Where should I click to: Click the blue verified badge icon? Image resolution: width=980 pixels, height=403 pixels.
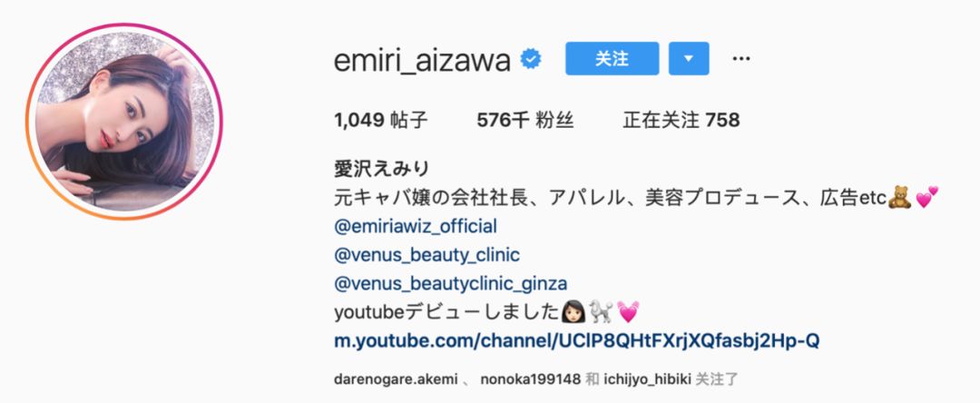[x=531, y=59]
